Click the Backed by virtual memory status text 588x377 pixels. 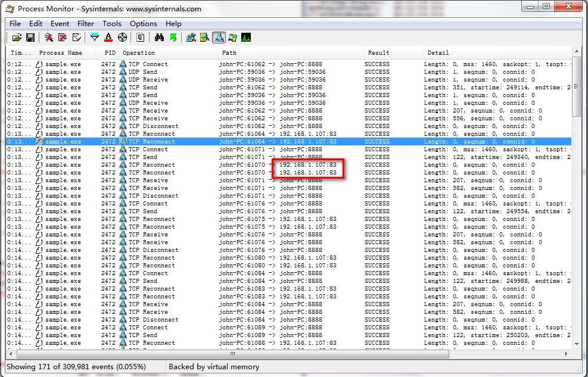click(x=214, y=367)
